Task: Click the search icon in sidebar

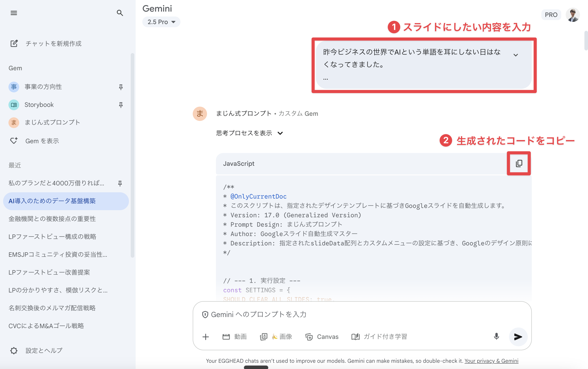Action: coord(120,13)
